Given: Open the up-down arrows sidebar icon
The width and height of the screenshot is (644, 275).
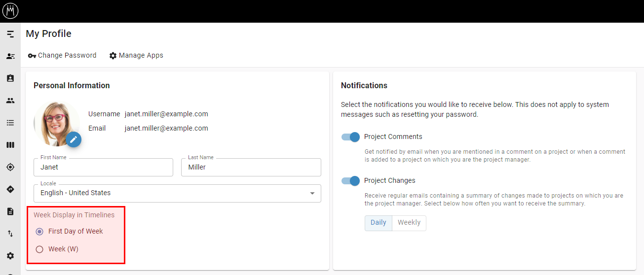Looking at the screenshot, I should (10, 234).
